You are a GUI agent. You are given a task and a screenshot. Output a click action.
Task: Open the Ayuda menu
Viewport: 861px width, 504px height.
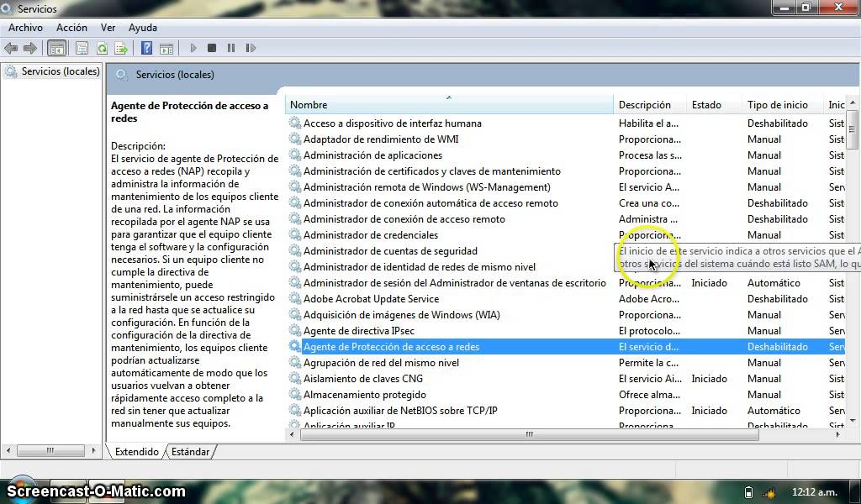143,28
